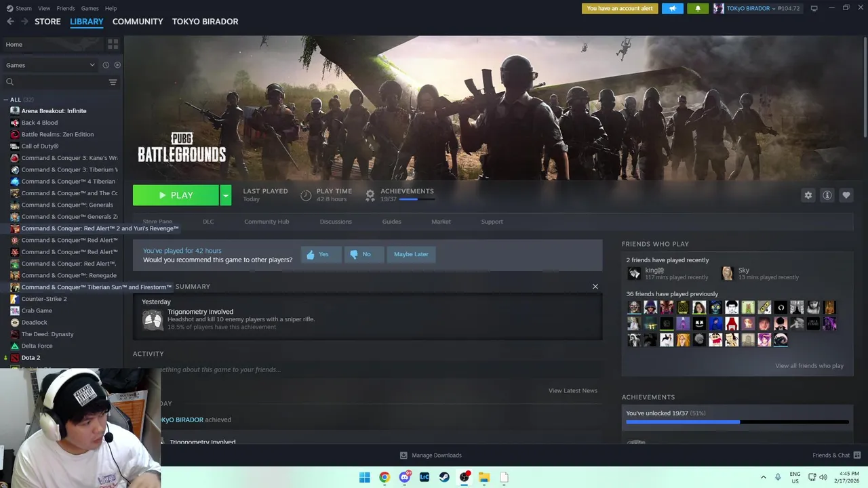Select Arena Breakout: Infinite game
Image resolution: width=868 pixels, height=488 pixels.
(54, 111)
